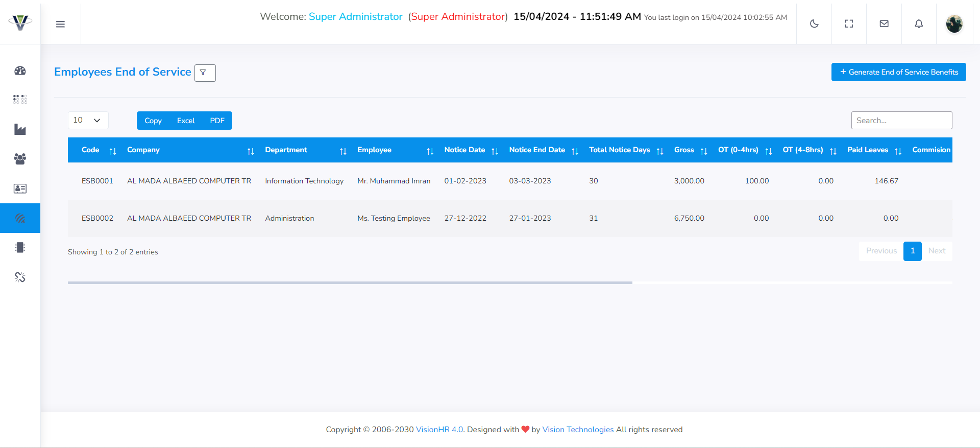Export table to Excel
The height and width of the screenshot is (448, 980).
(186, 121)
